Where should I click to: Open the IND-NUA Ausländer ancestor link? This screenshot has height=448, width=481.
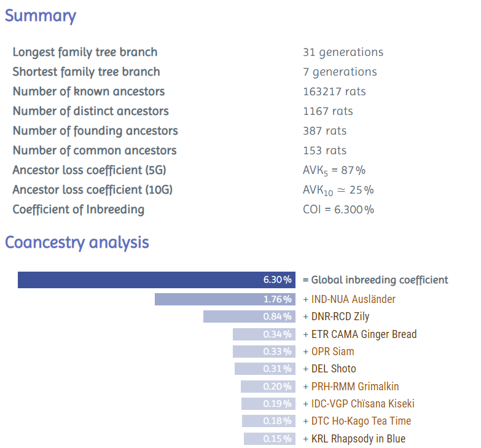(353, 299)
